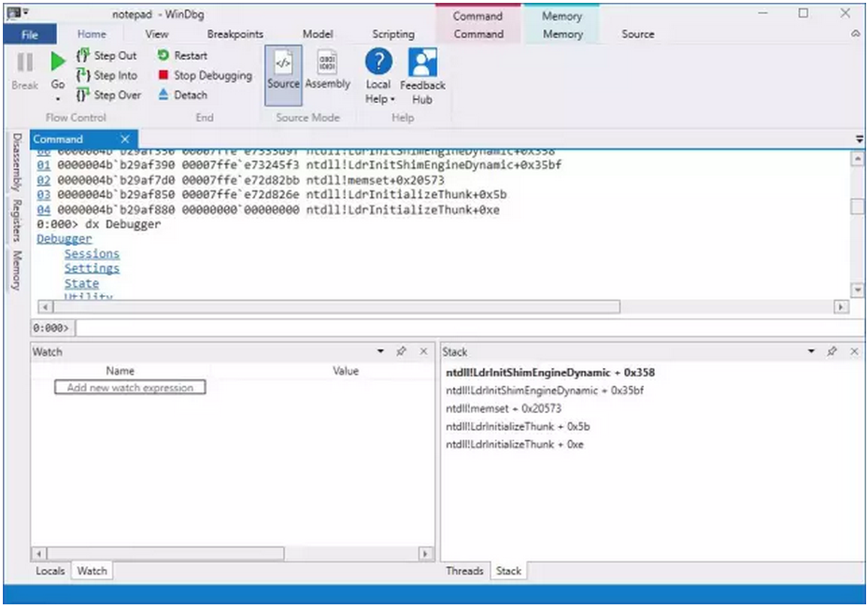Click command output scroll down arrow
Screen dimensions: 868x609
[x=858, y=290]
